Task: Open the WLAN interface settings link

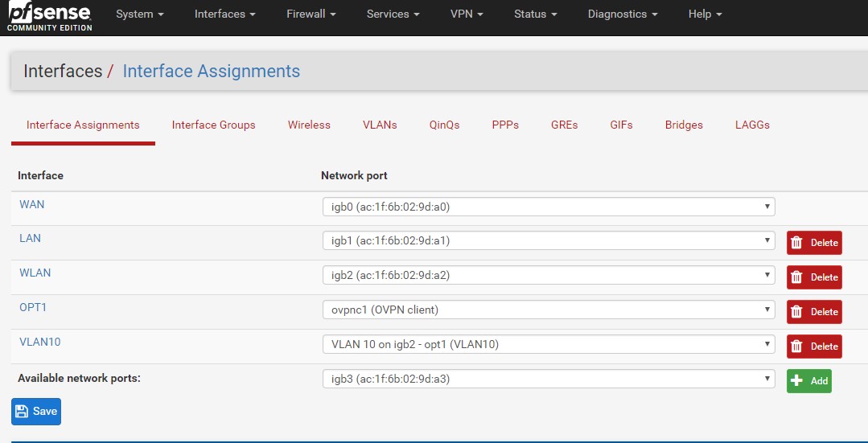Action: coord(35,273)
